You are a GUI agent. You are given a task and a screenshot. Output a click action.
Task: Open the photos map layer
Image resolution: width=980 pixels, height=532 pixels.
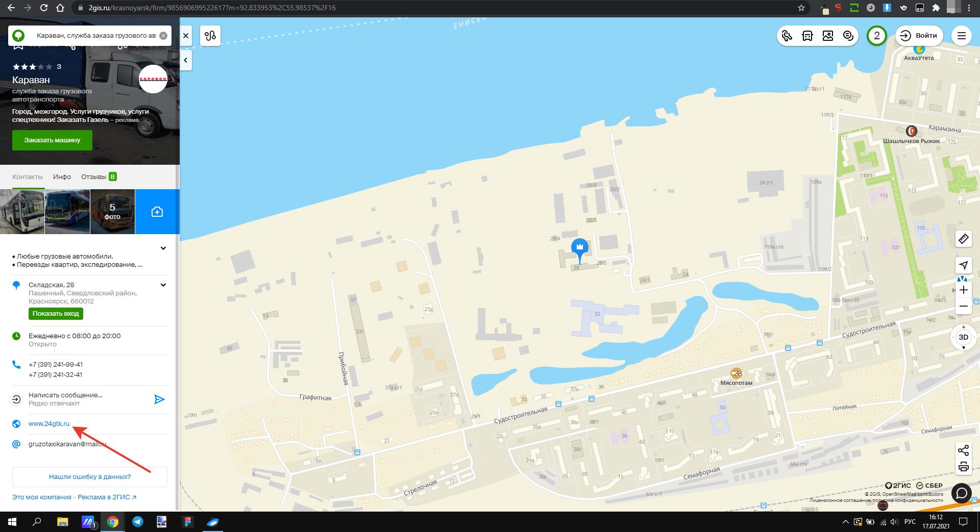click(x=828, y=36)
